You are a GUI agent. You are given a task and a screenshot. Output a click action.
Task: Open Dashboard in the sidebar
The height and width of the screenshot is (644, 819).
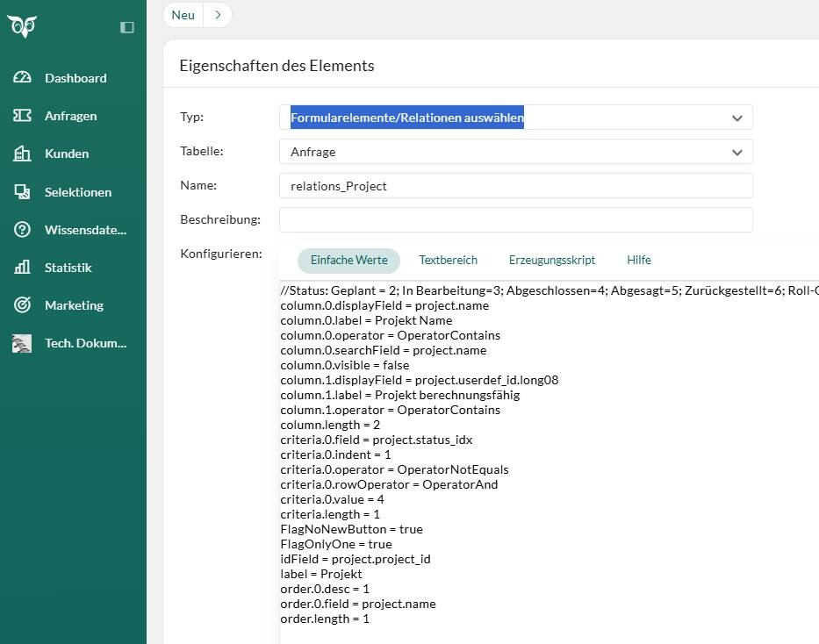[75, 78]
